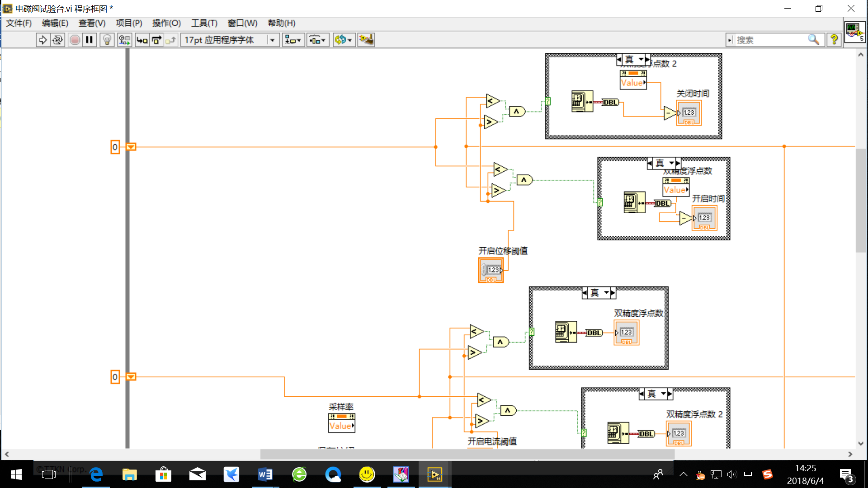Toggle retain wire values button
This screenshot has width=868, height=488.
click(124, 40)
